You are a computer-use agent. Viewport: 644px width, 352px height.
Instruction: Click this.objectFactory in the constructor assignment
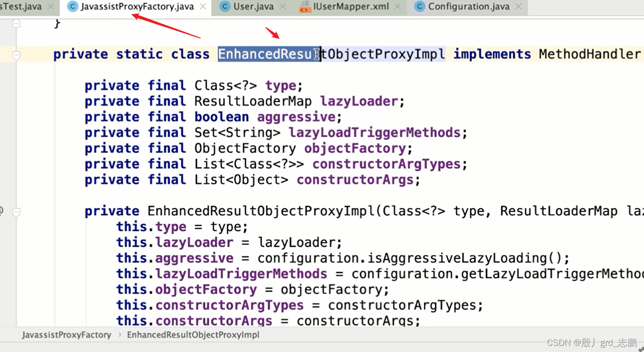[186, 290]
